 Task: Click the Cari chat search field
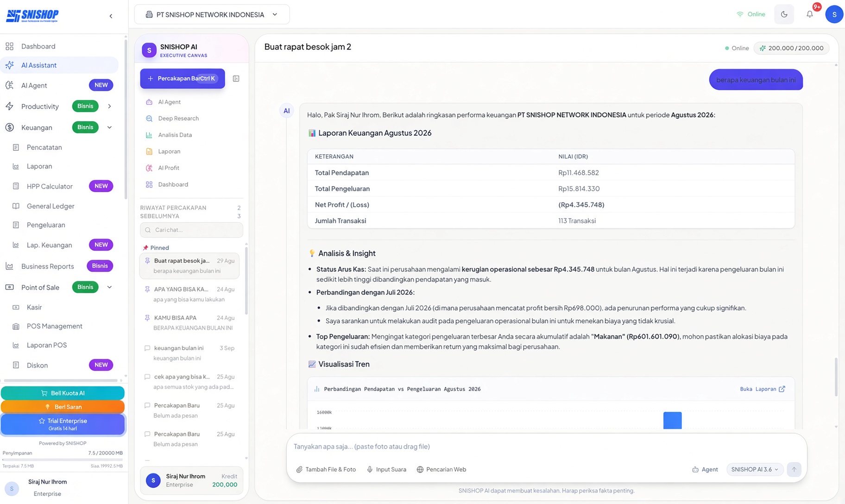191,230
